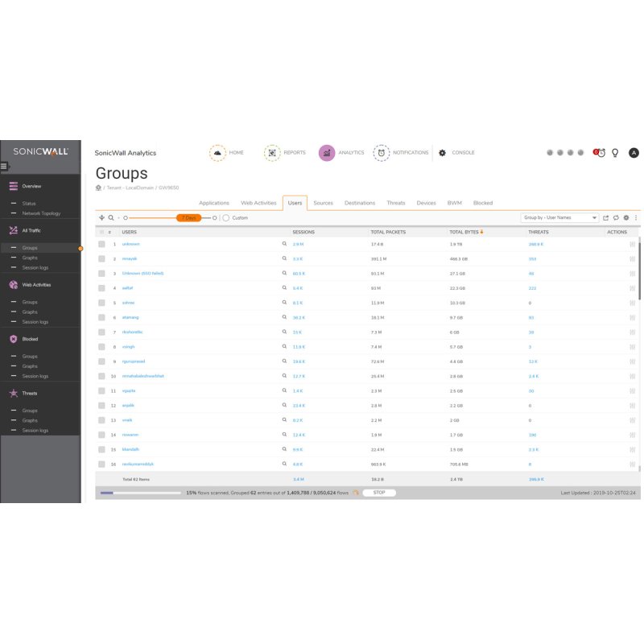Click the search magnifier in the filter toolbar
This screenshot has width=644, height=644.
(x=110, y=217)
